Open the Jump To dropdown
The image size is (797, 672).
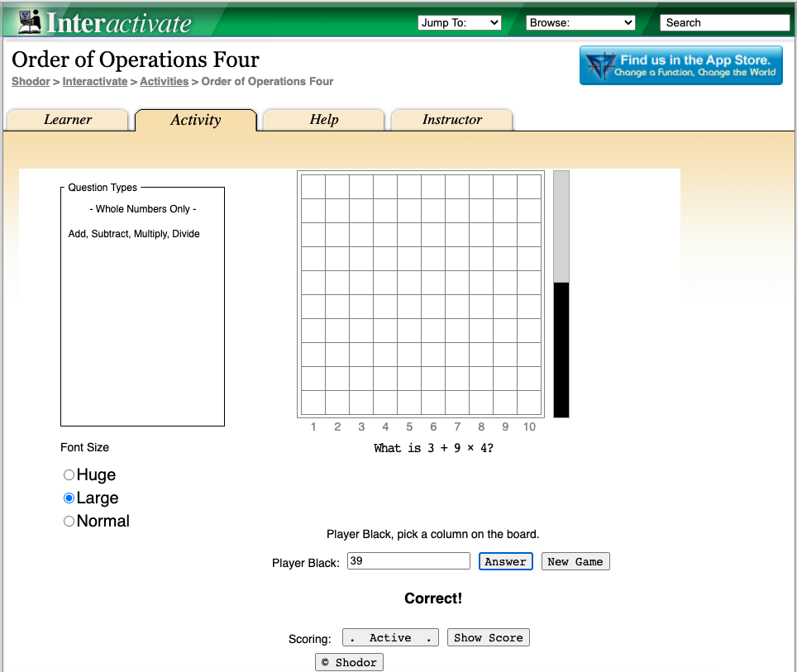tap(460, 23)
